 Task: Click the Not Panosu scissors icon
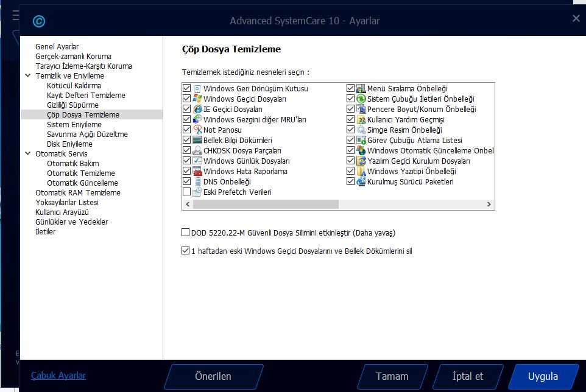coord(197,130)
